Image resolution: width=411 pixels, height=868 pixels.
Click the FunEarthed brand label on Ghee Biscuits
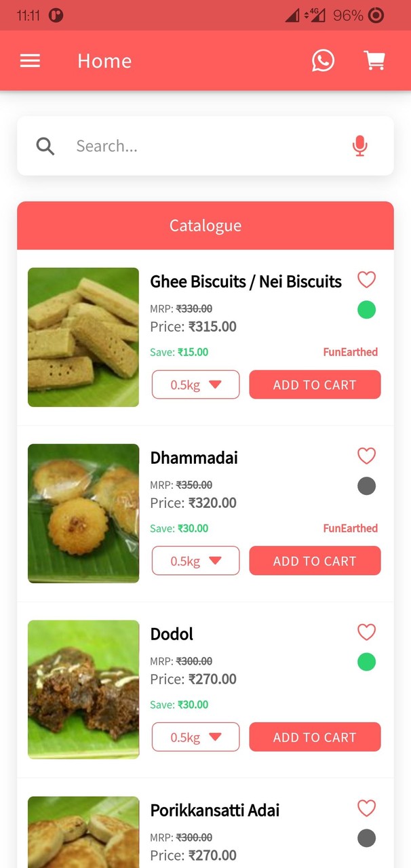coord(350,352)
